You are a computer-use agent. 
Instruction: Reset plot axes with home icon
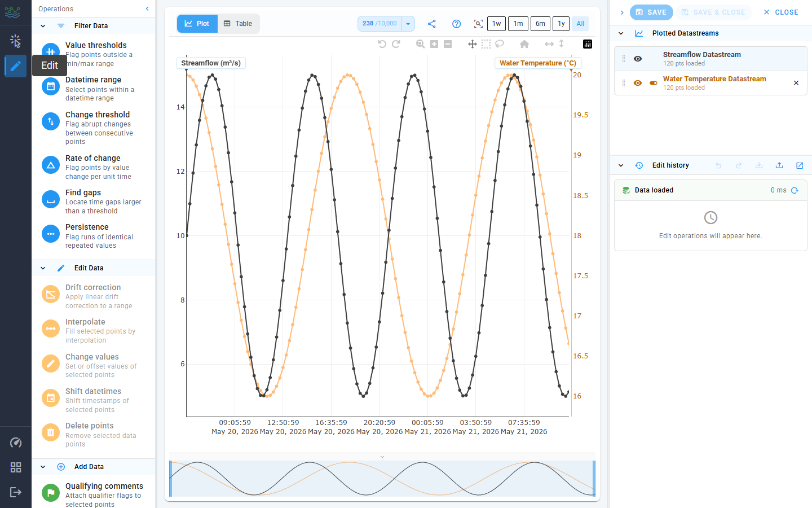[524, 44]
